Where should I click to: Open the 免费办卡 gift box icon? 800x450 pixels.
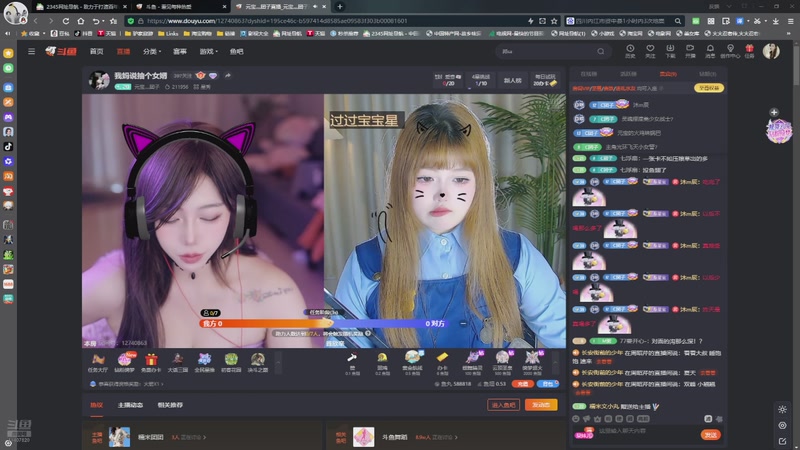151,363
